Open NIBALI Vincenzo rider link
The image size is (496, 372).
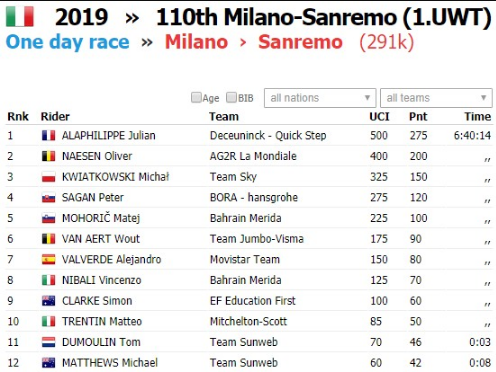point(102,280)
